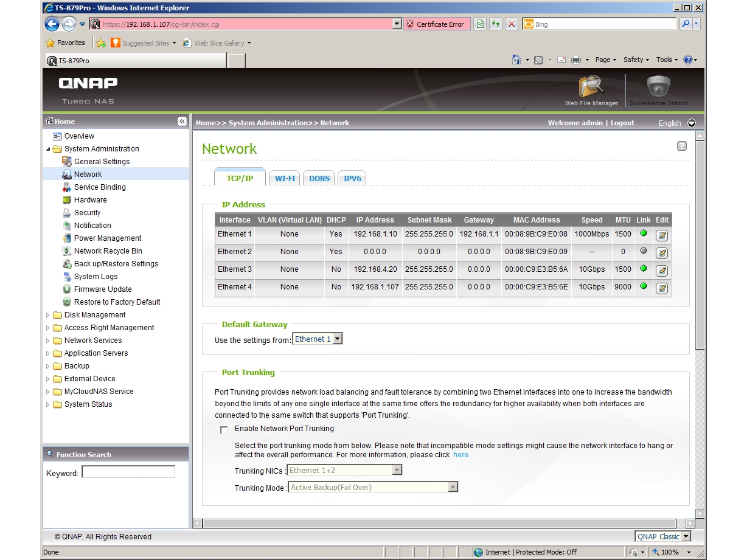The height and width of the screenshot is (560, 747).
Task: Stop loading the page with X button
Action: click(512, 24)
